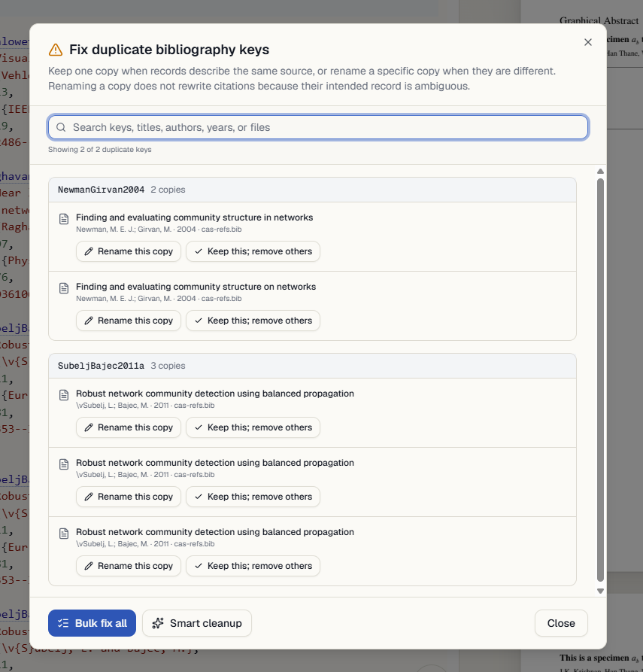Click the orange warning triangle icon

pos(55,50)
